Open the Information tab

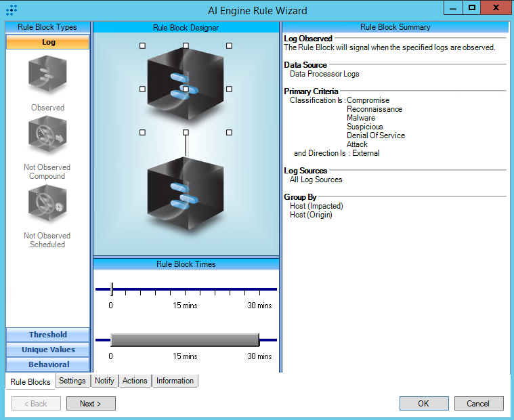tap(175, 381)
